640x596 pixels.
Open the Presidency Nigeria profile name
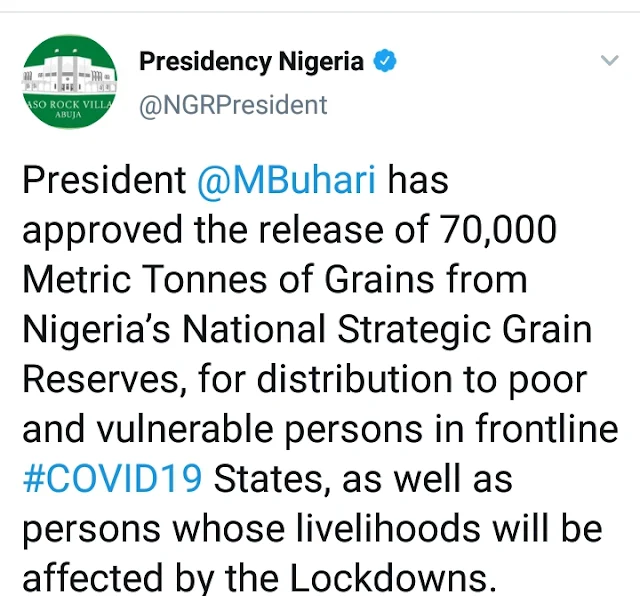point(251,62)
